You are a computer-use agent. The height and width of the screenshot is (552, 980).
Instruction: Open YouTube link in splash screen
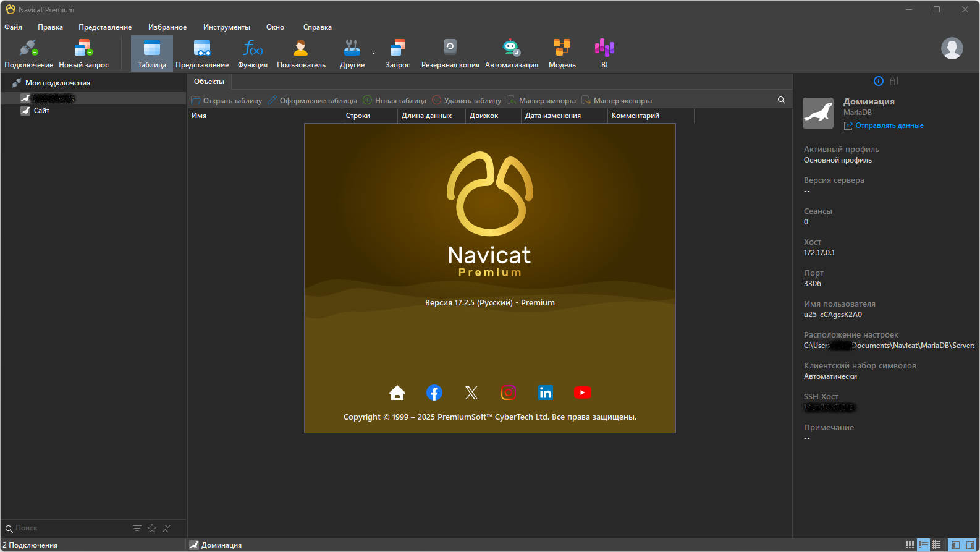pos(583,393)
